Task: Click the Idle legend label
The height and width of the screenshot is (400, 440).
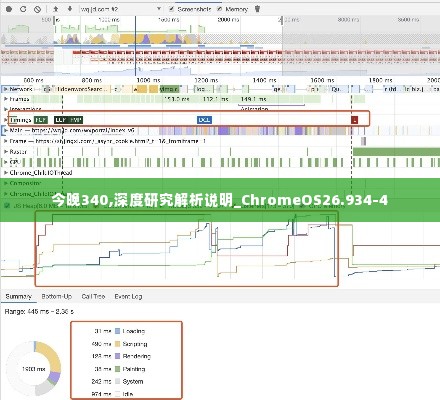Action: tap(128, 394)
